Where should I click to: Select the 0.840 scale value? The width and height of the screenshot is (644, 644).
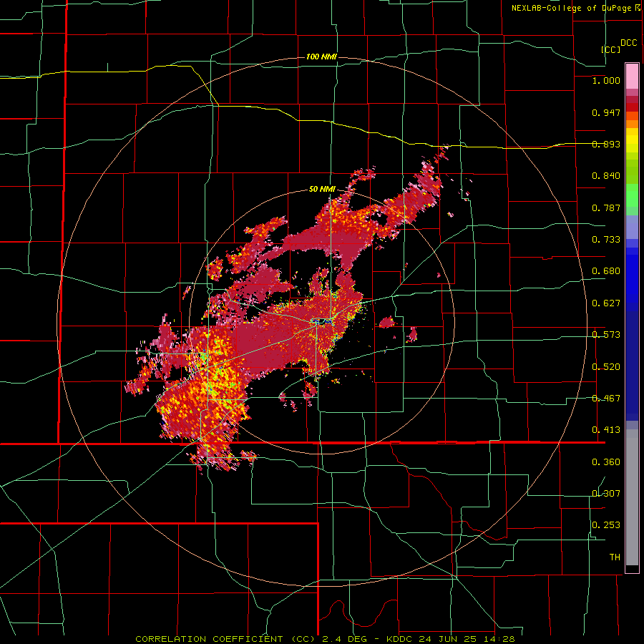click(x=606, y=176)
